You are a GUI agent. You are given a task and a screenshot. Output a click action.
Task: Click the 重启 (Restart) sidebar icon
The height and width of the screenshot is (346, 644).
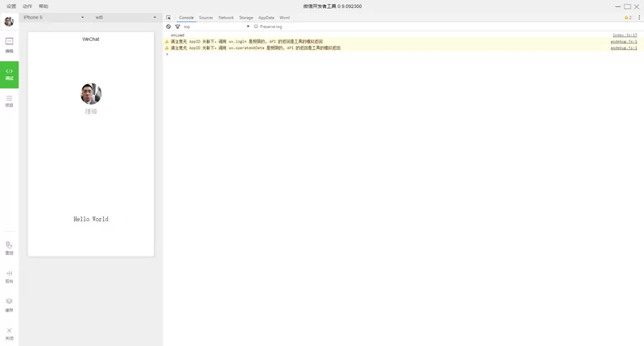click(9, 249)
